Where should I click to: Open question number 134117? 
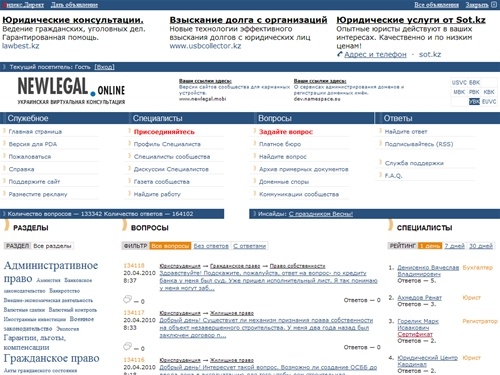(x=134, y=313)
